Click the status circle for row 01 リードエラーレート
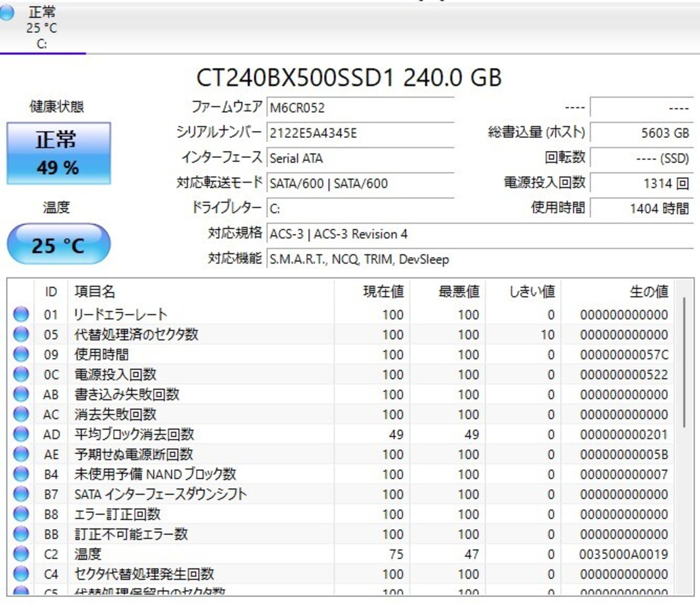The width and height of the screenshot is (700, 603). (21, 314)
